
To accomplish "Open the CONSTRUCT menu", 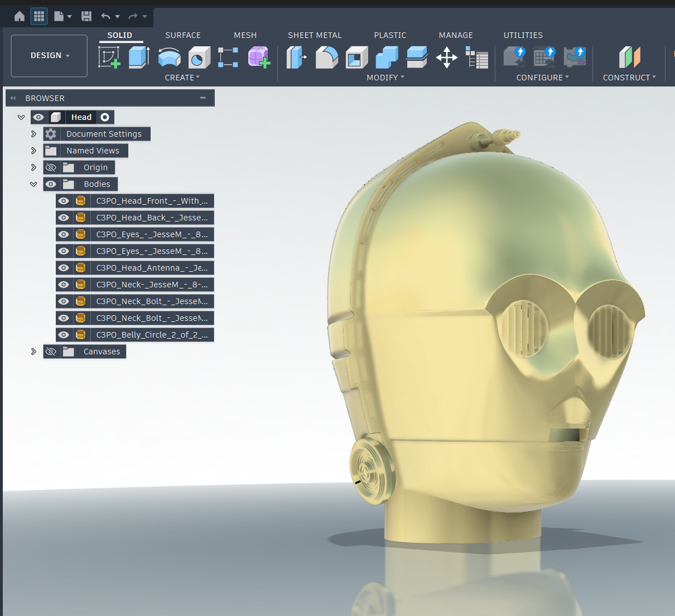I will (x=629, y=78).
